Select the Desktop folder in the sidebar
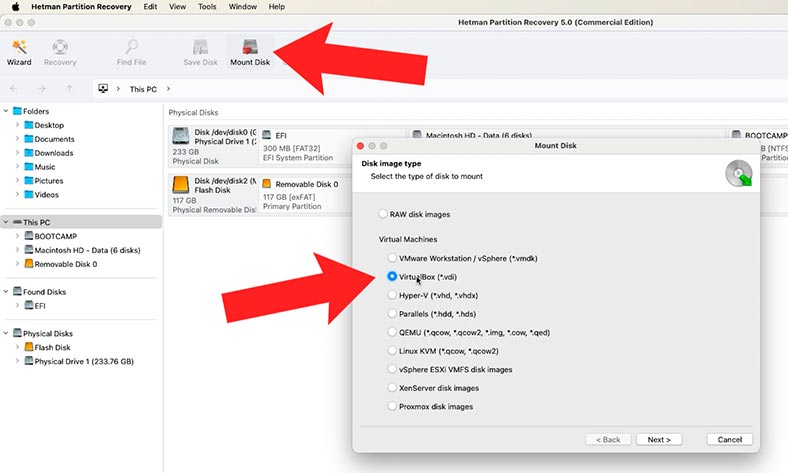 [x=49, y=125]
